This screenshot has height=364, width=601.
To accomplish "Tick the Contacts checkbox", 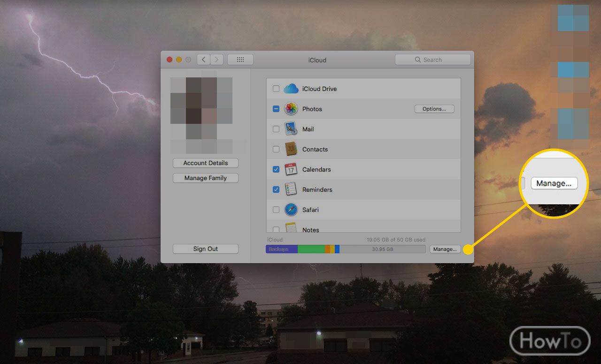I will (x=276, y=149).
